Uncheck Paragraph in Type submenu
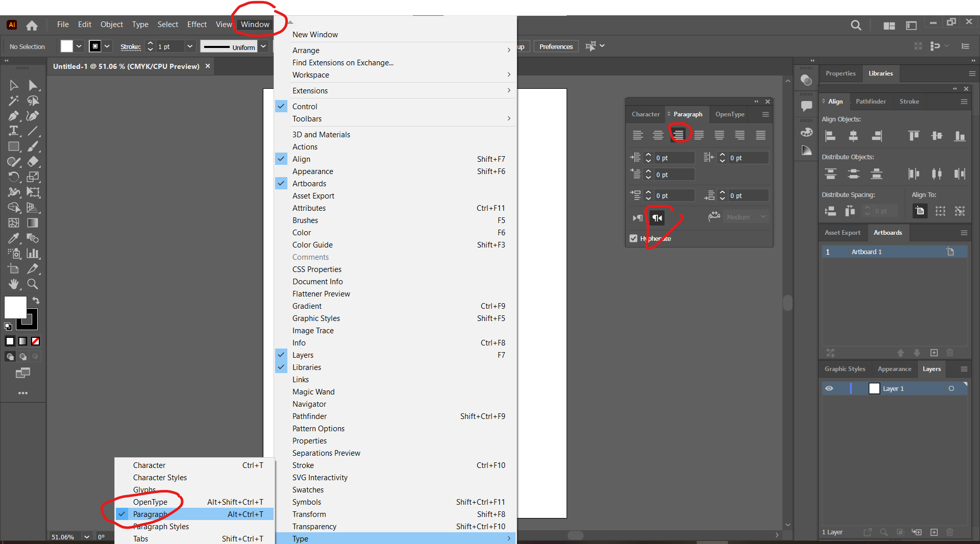The image size is (980, 544). click(194, 514)
